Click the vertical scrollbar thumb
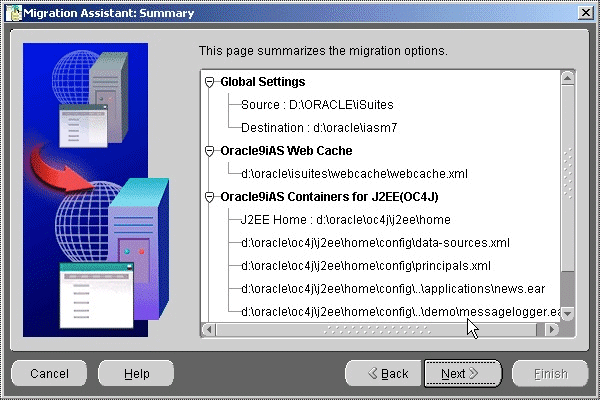The image size is (600, 400). 567,178
